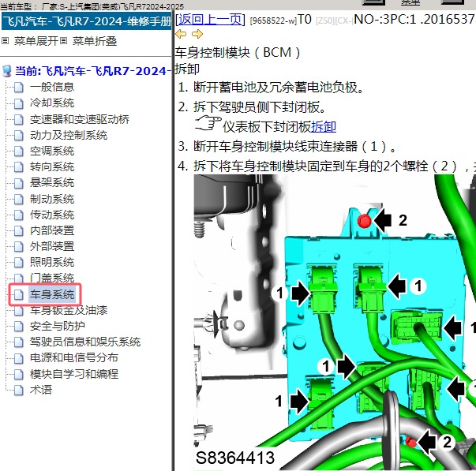Open the 冷却系统 tree item

(52, 103)
